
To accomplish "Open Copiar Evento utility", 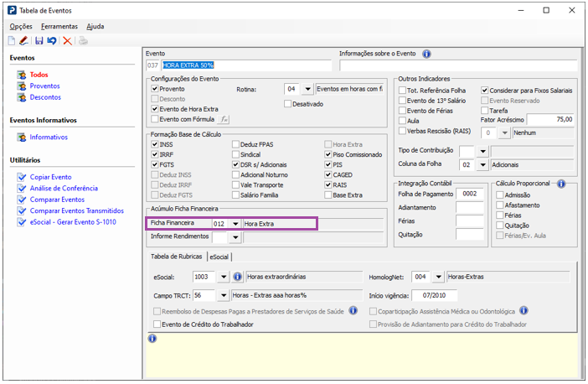I will pyautogui.click(x=50, y=177).
